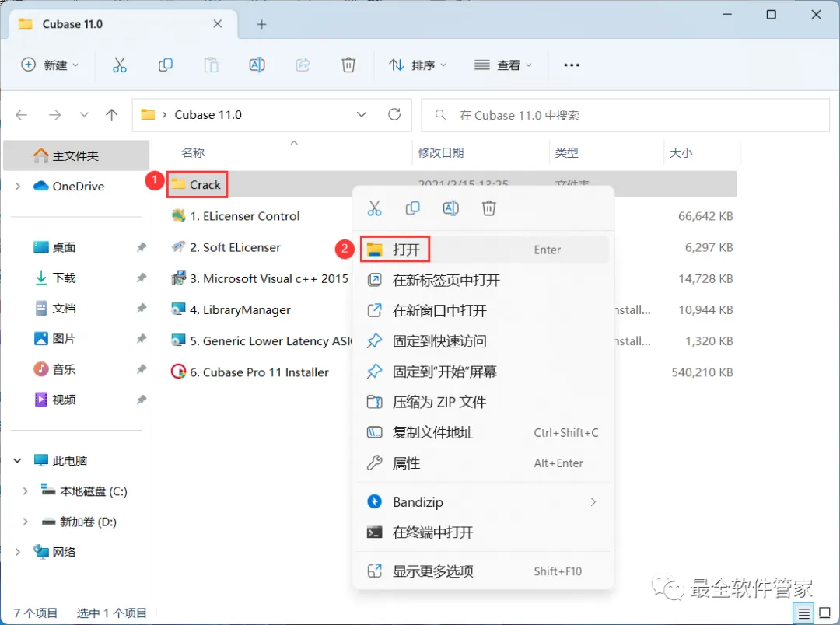Viewport: 840px width, 625px height.
Task: Choose 属性 in the context menu
Action: pyautogui.click(x=484, y=463)
